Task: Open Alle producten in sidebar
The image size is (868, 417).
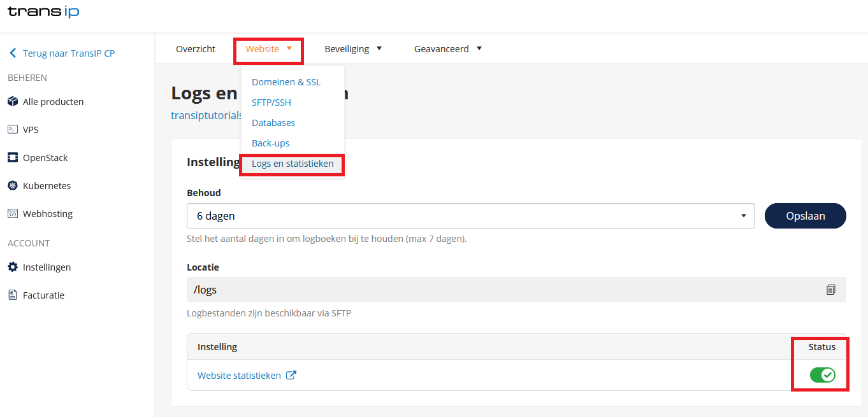Action: 54,102
